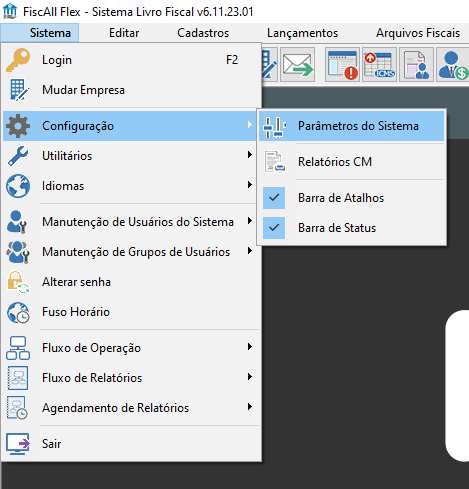Click the sliders icon for Parâmetros do Sistema
Viewport: 469px width, 489px height.
275,127
